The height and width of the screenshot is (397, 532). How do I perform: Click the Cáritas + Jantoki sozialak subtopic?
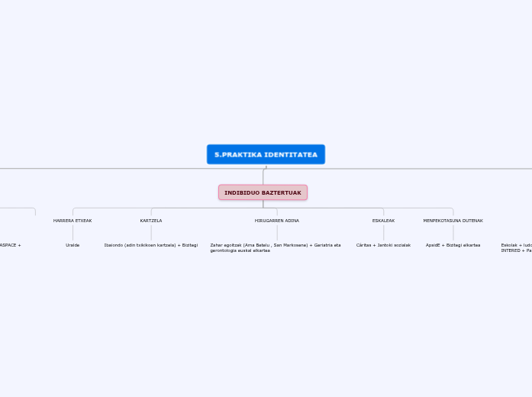[x=383, y=245]
